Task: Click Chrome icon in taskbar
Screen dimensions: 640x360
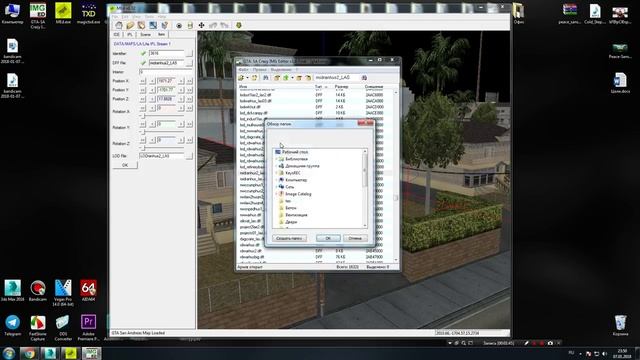Action: point(29,353)
